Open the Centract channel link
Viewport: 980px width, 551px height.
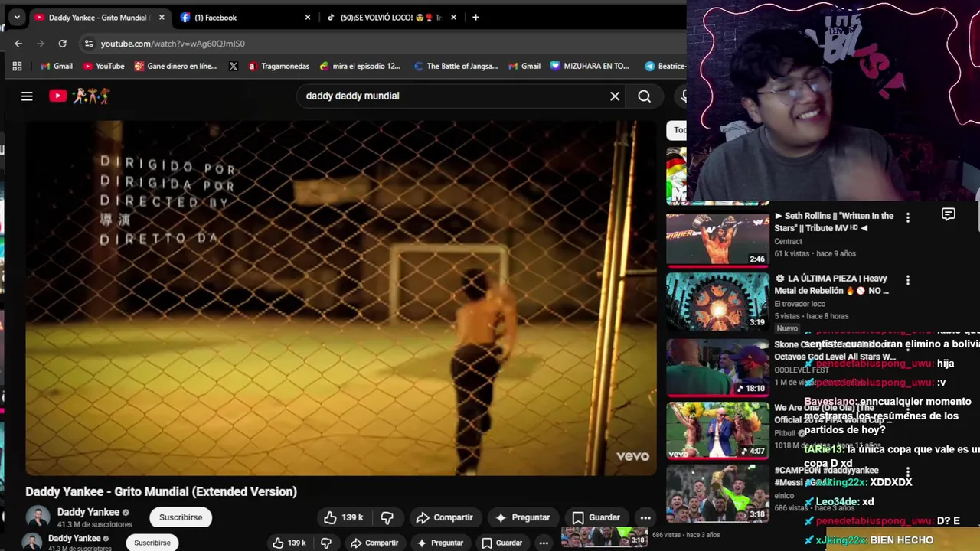[x=788, y=241]
